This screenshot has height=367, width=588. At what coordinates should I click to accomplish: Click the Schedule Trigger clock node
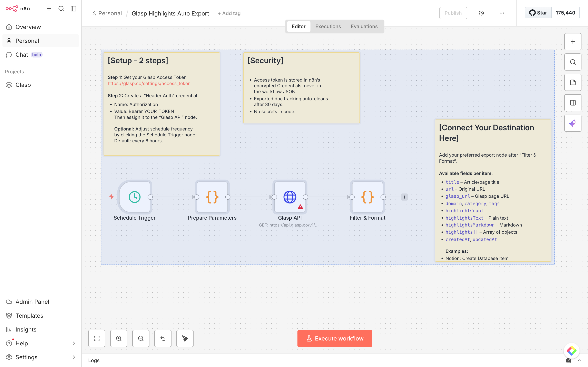point(134,197)
